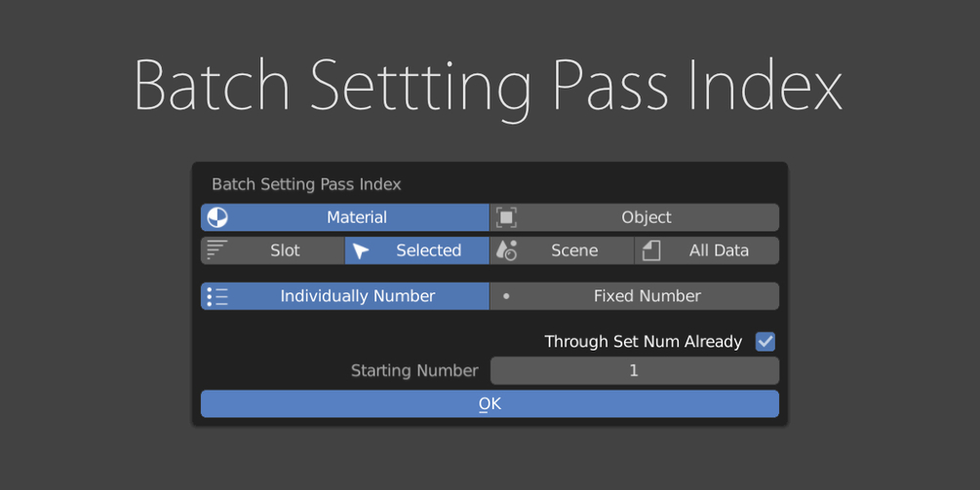This screenshot has height=490, width=980.
Task: Click the Fixed Number dot icon
Action: [506, 296]
